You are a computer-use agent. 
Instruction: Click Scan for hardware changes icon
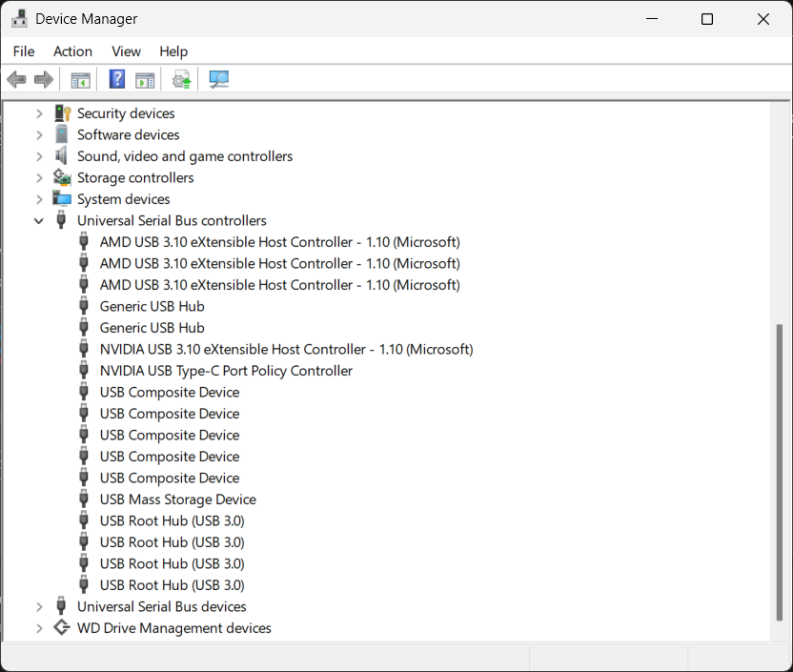(x=219, y=80)
